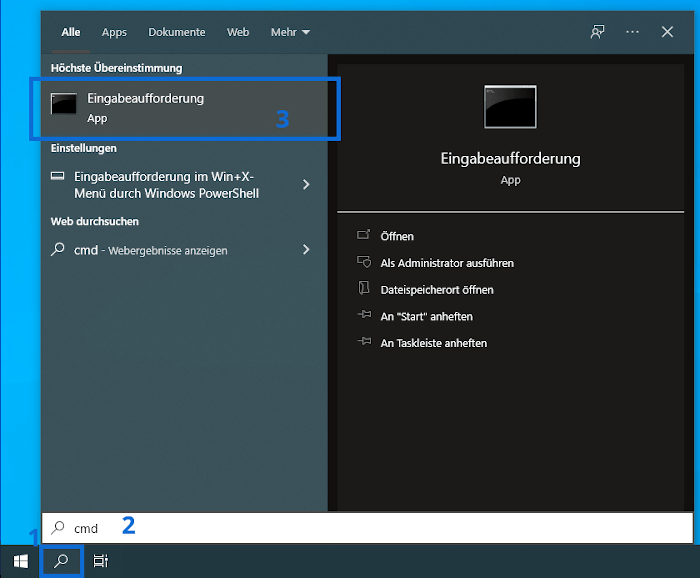
Task: Click the small command prompt icon in results
Action: point(64,104)
